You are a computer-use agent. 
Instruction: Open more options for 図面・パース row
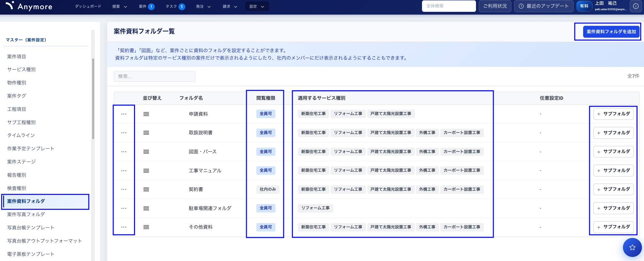pos(124,152)
